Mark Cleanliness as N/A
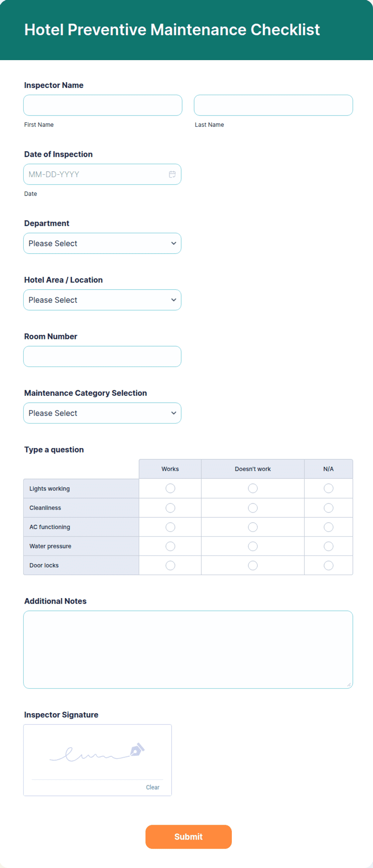This screenshot has width=373, height=868. click(x=328, y=507)
